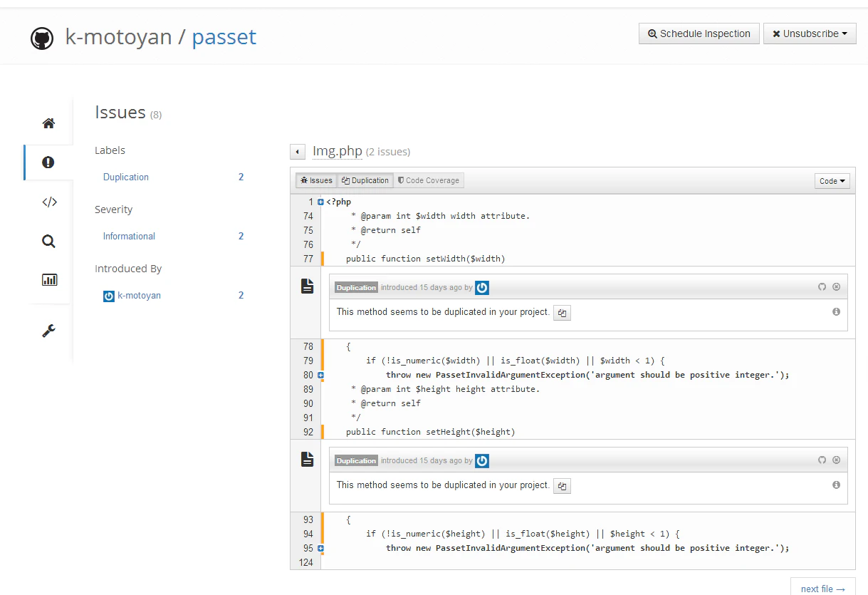
Task: Open GitHub icon on setWidth issue header
Action: (822, 287)
